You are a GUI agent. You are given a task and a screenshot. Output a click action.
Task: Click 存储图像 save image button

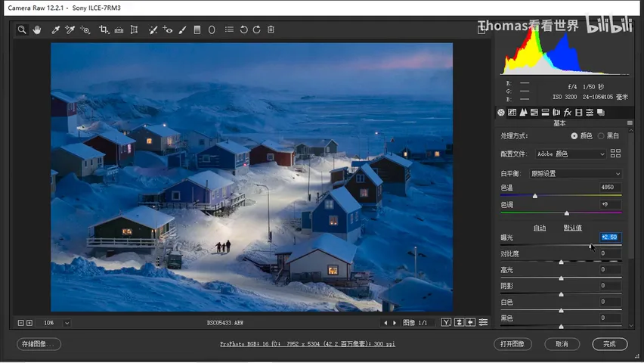[x=39, y=344]
